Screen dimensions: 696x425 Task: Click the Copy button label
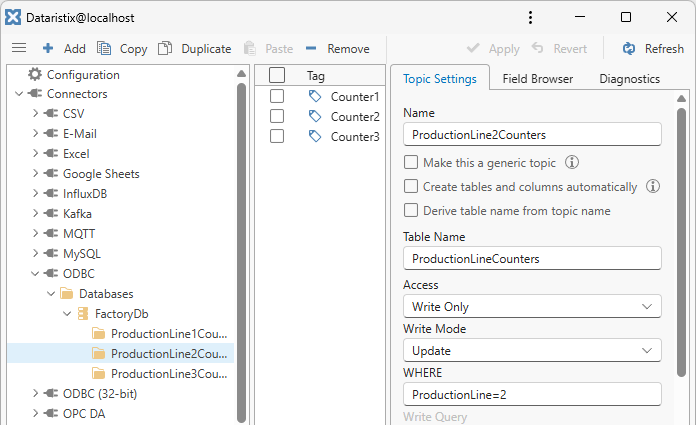tap(134, 49)
